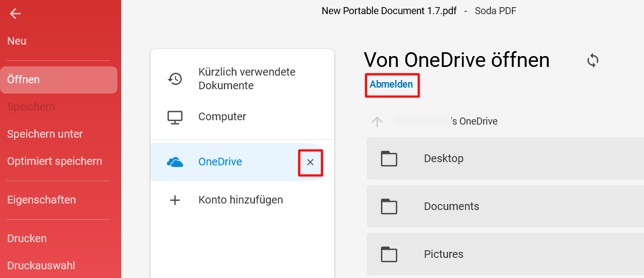The height and width of the screenshot is (278, 644).
Task: Click the Abmelden link
Action: click(391, 84)
